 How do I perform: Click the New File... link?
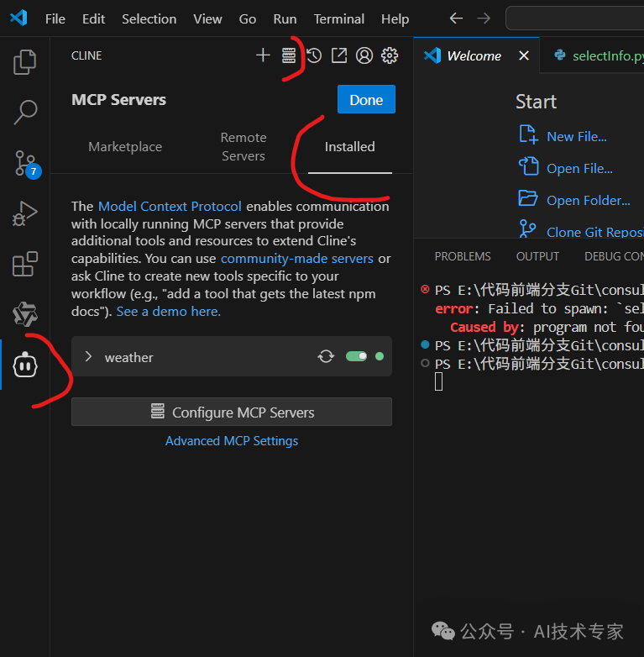point(577,137)
